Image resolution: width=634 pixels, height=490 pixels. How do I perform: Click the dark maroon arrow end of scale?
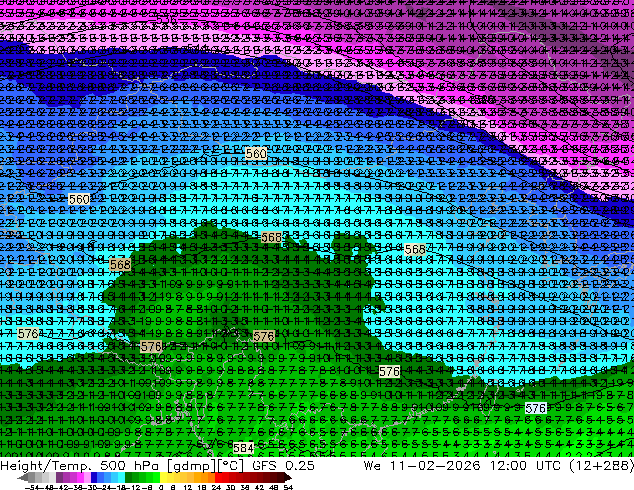pos(288,477)
